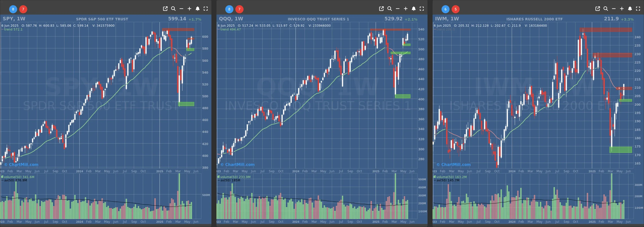Click IWM green support zone near 173
The image size is (644, 227).
[x=621, y=150]
